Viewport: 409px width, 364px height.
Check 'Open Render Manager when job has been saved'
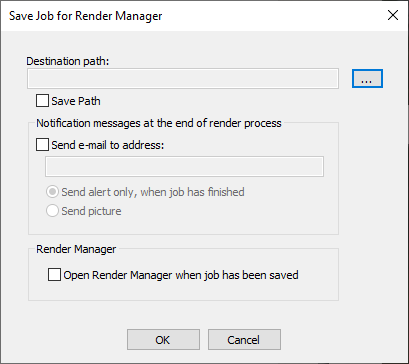click(54, 275)
